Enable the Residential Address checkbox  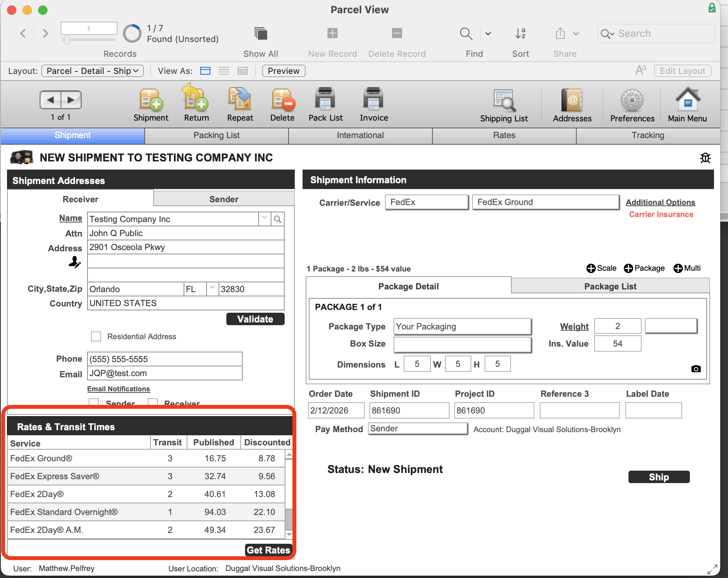point(96,336)
